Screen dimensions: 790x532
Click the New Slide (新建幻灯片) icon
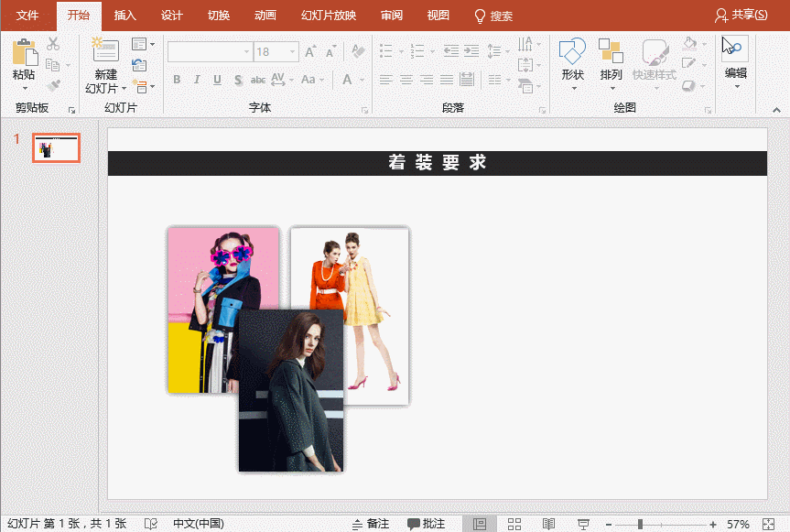[105, 52]
